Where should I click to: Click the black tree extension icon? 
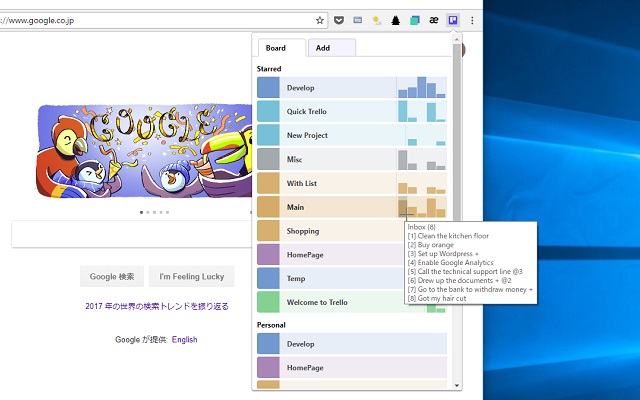[395, 20]
